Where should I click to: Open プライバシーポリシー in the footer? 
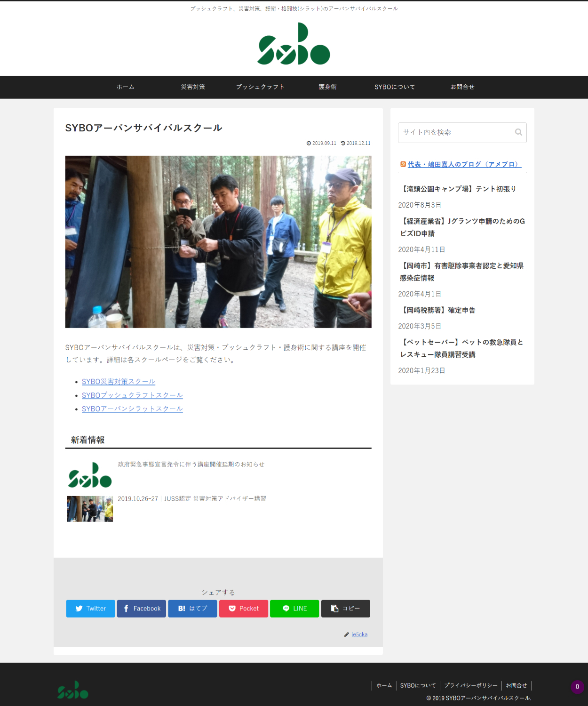click(470, 685)
